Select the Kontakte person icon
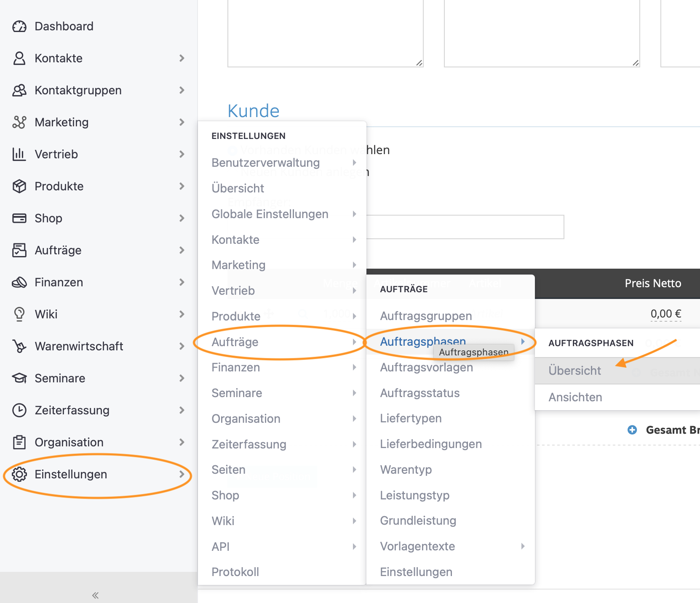 pyautogui.click(x=19, y=58)
